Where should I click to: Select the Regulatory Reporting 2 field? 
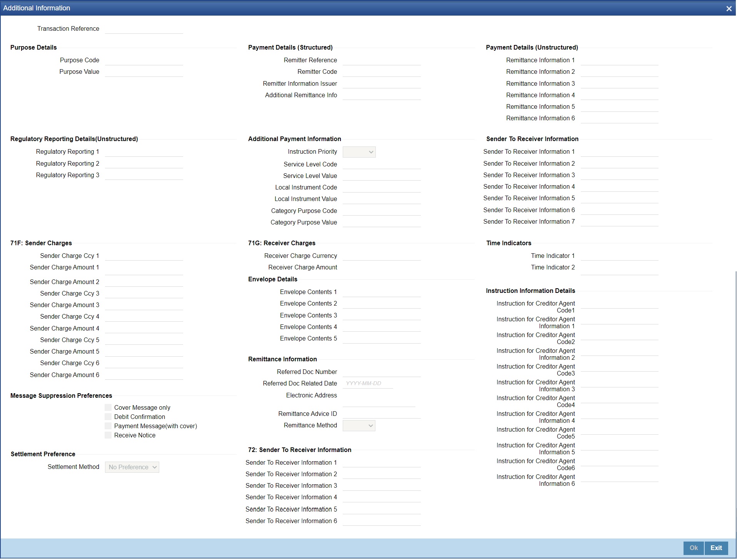[x=144, y=163]
